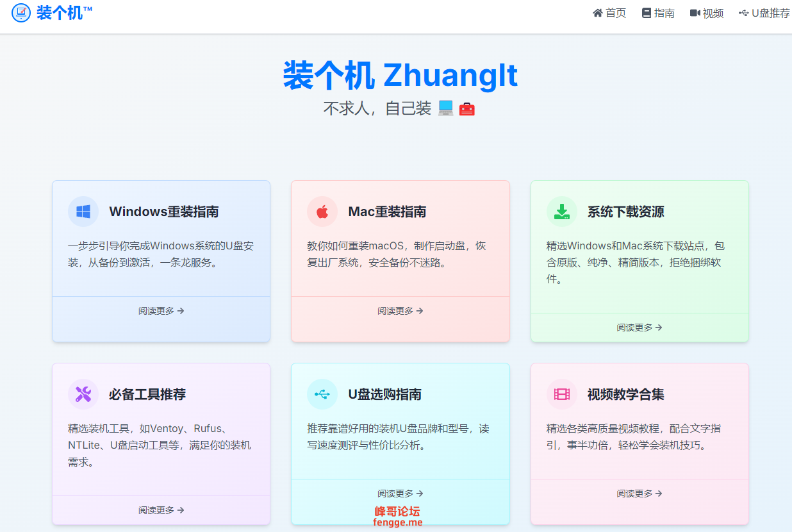Open the 必备工具推荐 card title
The width and height of the screenshot is (792, 532).
coord(147,394)
